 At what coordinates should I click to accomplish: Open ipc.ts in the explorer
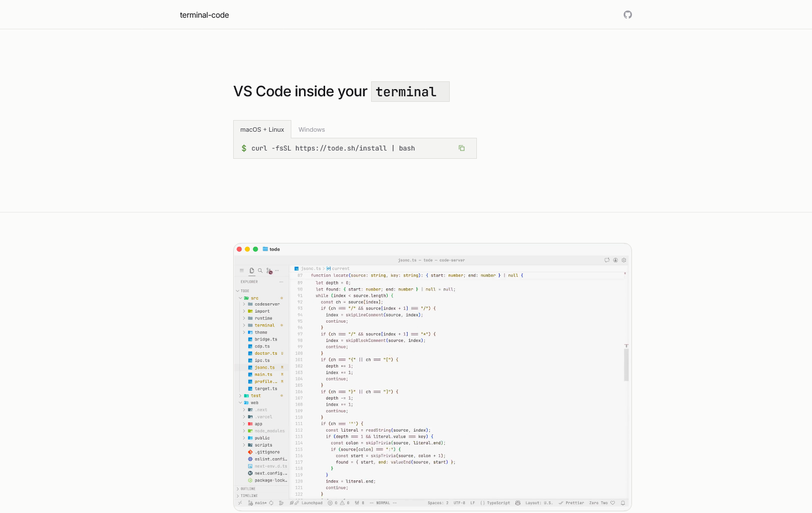click(262, 361)
